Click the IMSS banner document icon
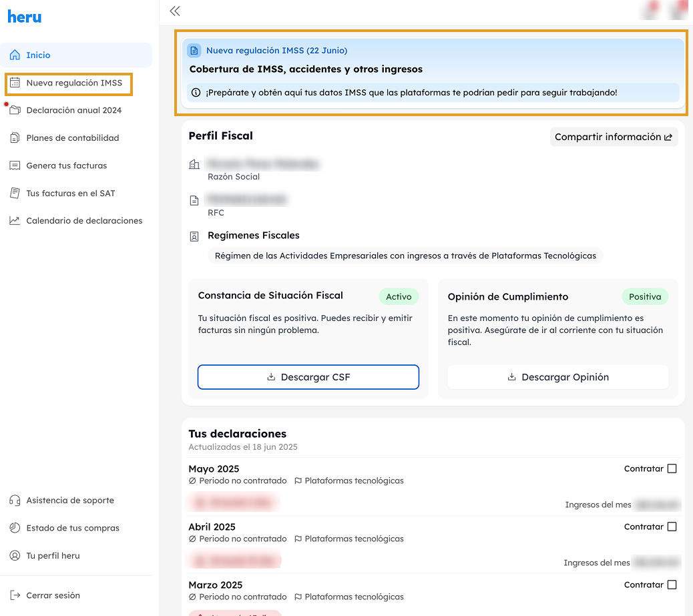This screenshot has width=693, height=616. click(194, 50)
